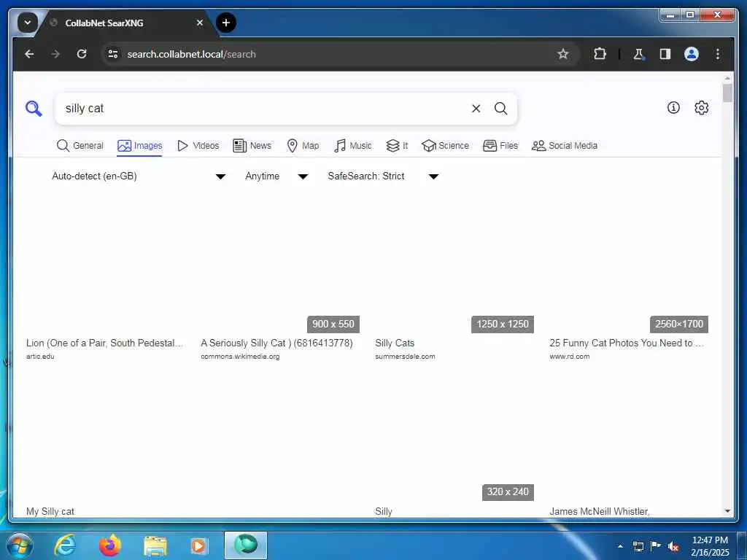
Task: Open the taskbar clock showing 12:47 PM
Action: (710, 546)
